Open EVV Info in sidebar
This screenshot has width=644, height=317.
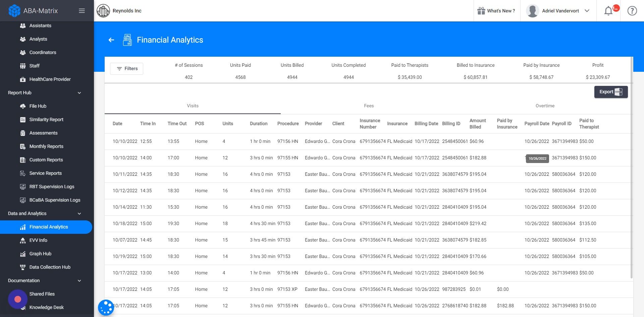[x=38, y=240]
